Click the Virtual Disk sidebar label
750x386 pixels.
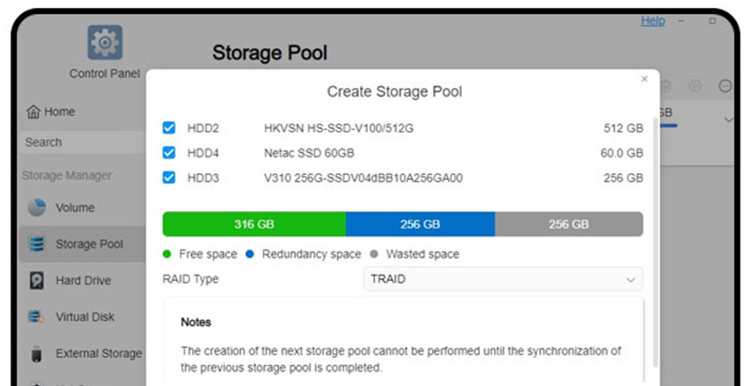pos(85,317)
